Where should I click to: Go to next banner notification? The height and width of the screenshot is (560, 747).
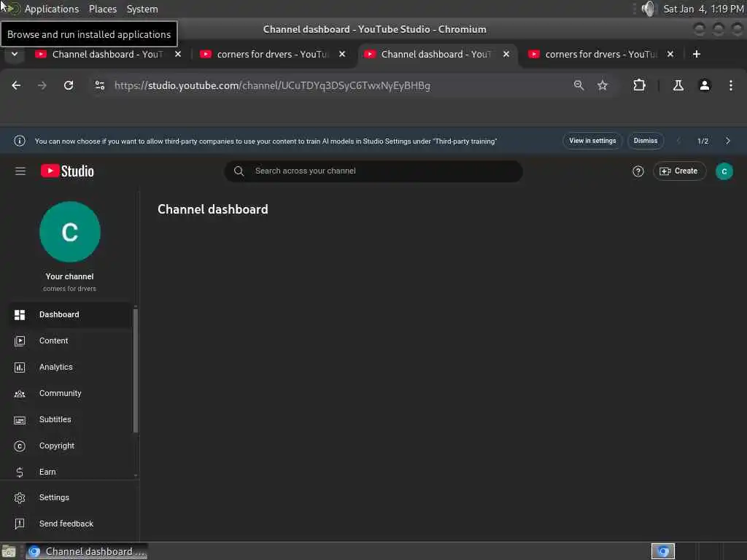coord(727,141)
